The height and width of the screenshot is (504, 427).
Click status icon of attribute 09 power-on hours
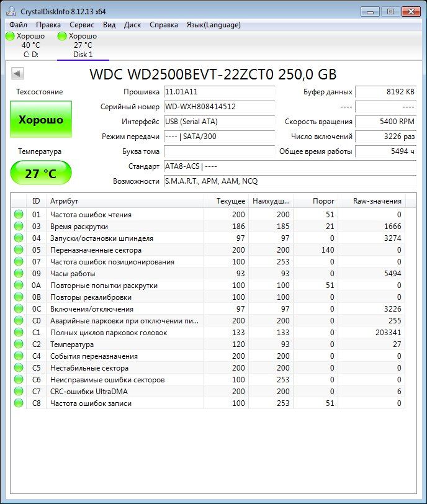(x=19, y=274)
